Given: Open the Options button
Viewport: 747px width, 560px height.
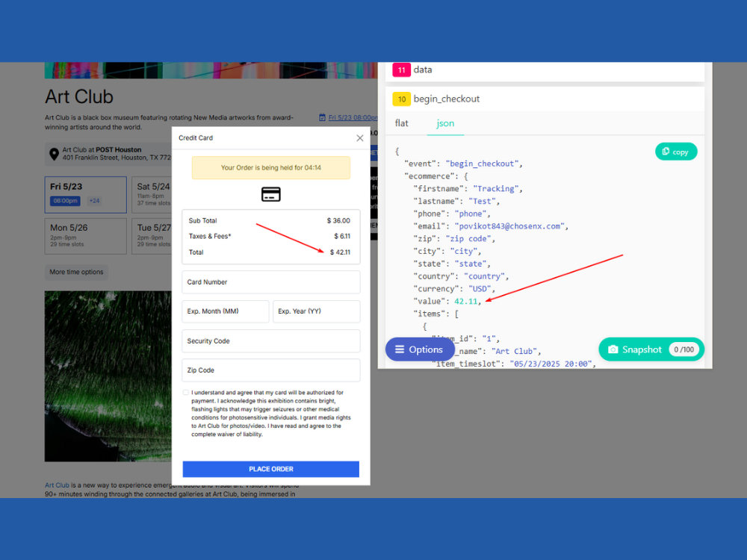Looking at the screenshot, I should pyautogui.click(x=419, y=349).
